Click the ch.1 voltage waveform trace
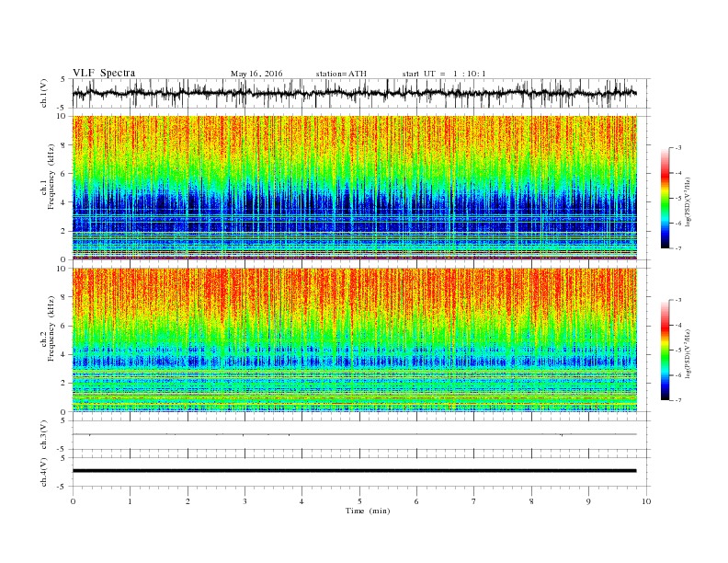This screenshot has height=563, width=728. (354, 93)
